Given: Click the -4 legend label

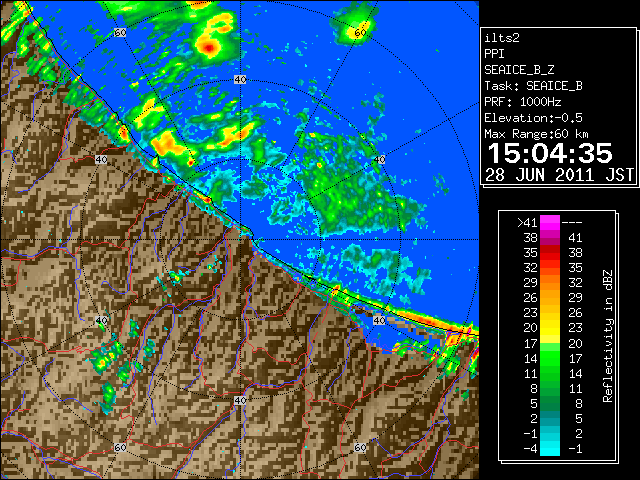Looking at the screenshot, I should pos(530,448).
